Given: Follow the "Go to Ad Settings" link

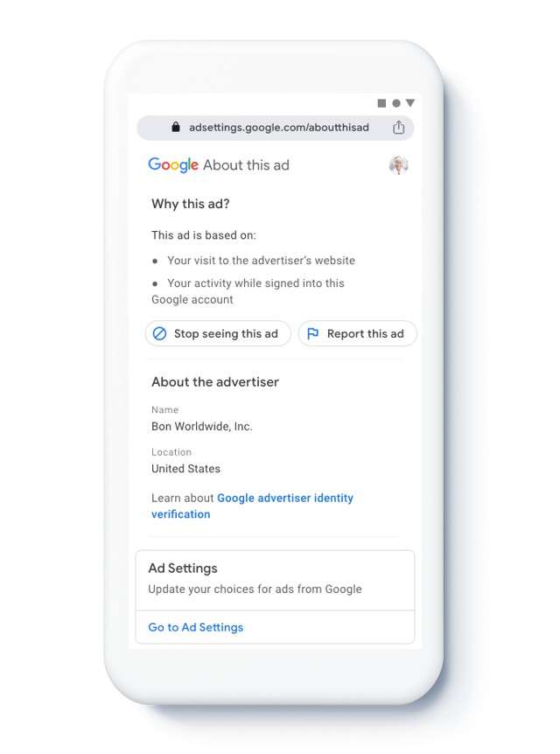Looking at the screenshot, I should click(x=196, y=627).
